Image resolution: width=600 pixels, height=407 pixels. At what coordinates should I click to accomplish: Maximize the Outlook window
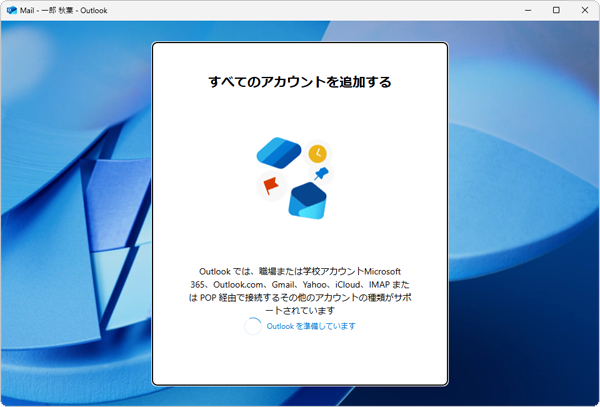(x=556, y=10)
